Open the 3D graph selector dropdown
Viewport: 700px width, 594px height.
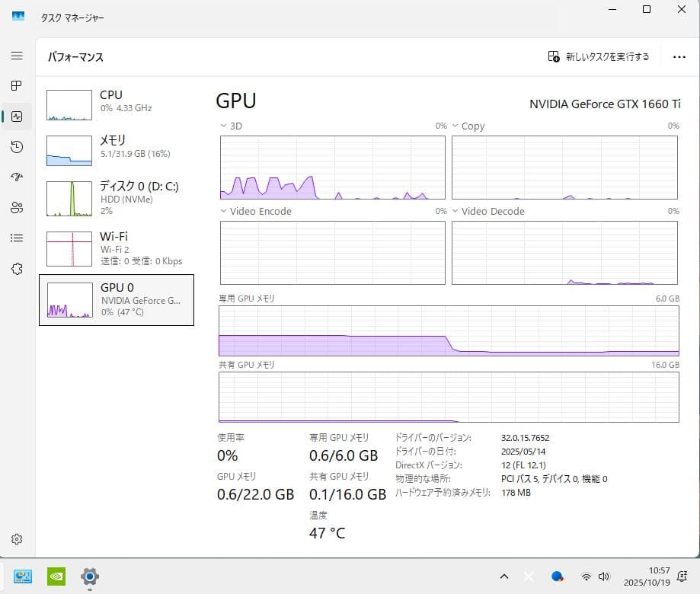click(x=223, y=126)
